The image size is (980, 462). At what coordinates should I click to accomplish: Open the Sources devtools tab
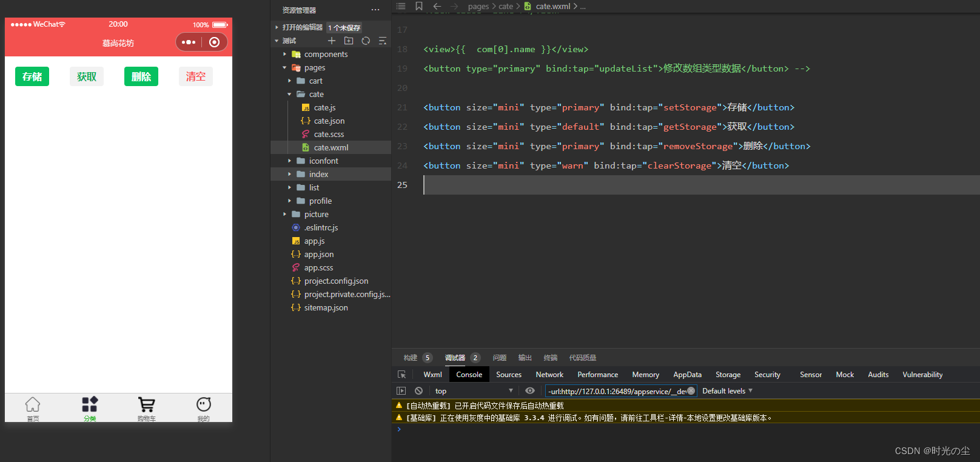[509, 375]
